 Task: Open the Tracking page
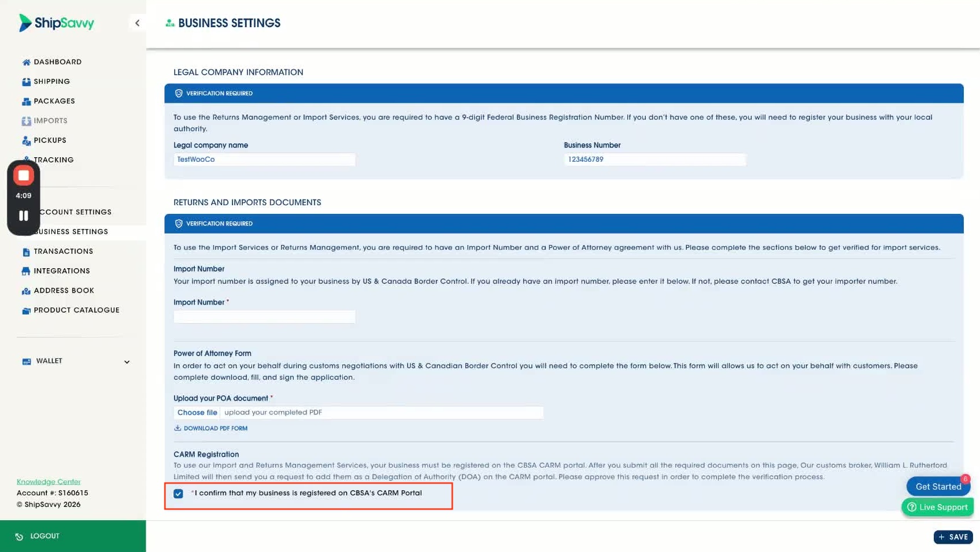point(53,160)
